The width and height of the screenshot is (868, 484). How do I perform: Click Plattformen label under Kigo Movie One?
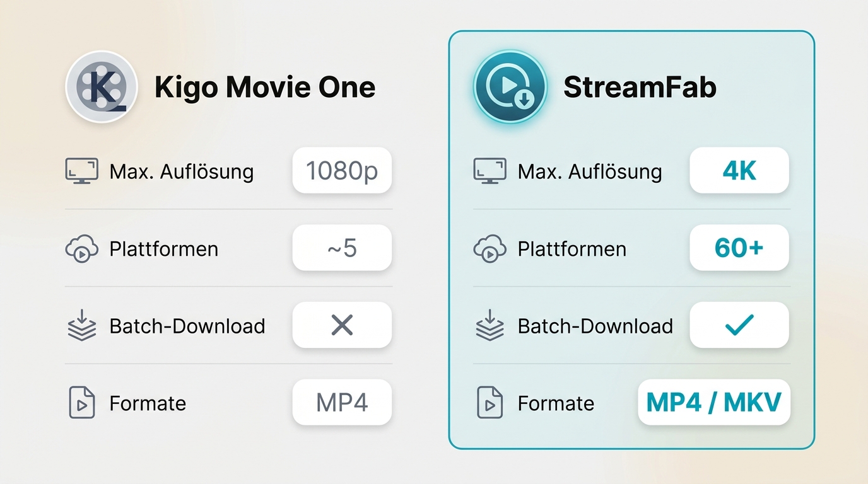point(164,249)
